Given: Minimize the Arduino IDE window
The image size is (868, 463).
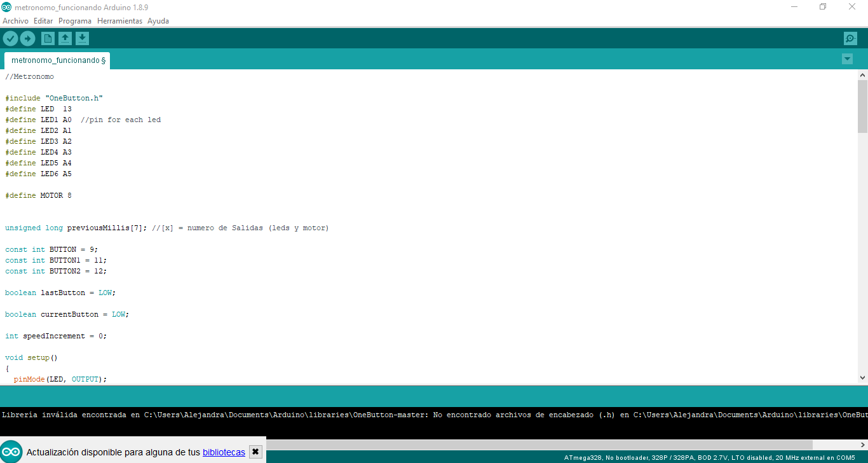Looking at the screenshot, I should point(794,6).
